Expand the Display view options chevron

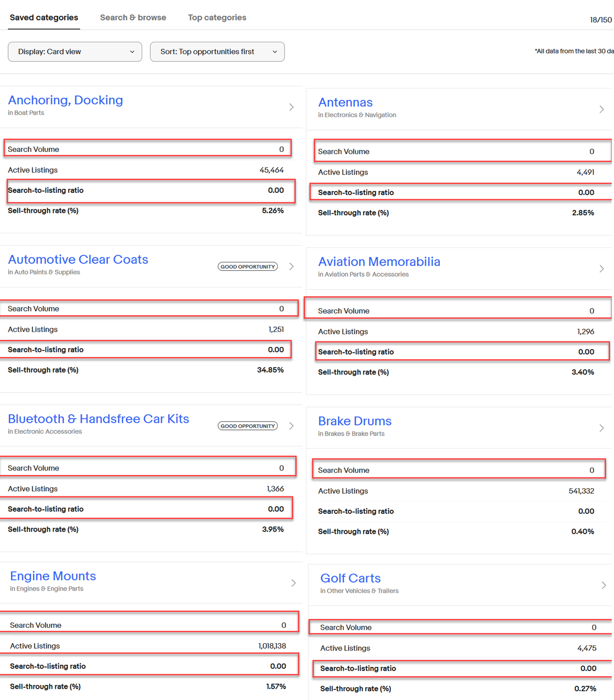click(132, 52)
